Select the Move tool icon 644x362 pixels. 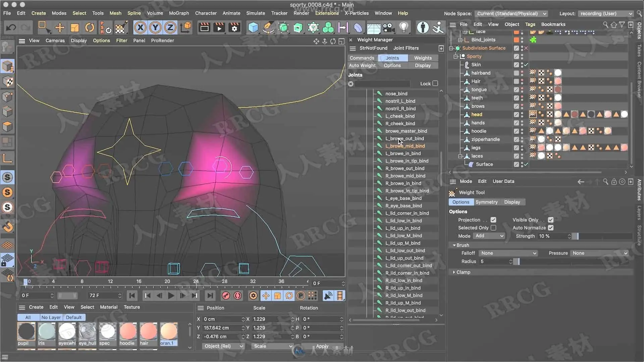(59, 27)
